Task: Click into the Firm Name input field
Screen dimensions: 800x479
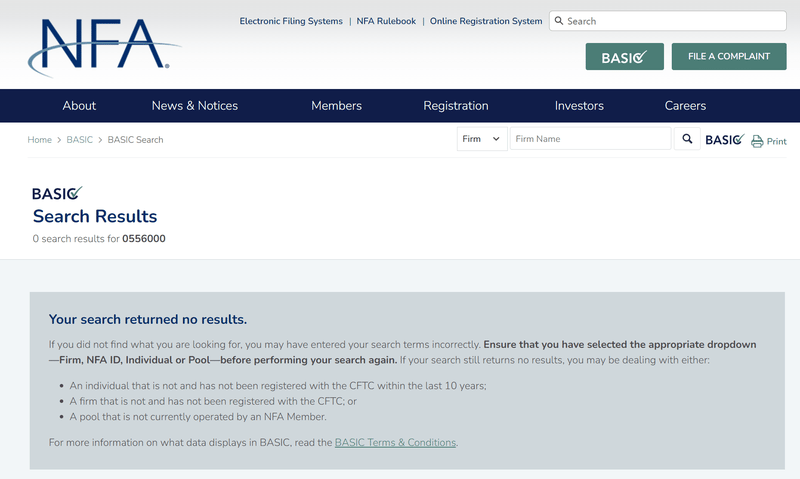Action: pyautogui.click(x=590, y=139)
